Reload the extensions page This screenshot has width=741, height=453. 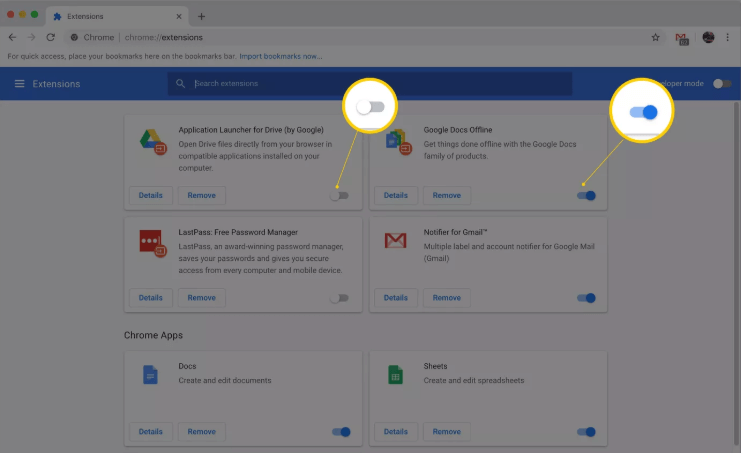click(x=51, y=37)
